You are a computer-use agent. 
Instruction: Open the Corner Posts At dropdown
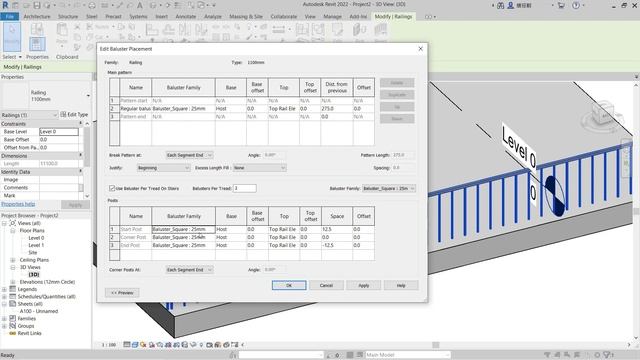pos(189,270)
